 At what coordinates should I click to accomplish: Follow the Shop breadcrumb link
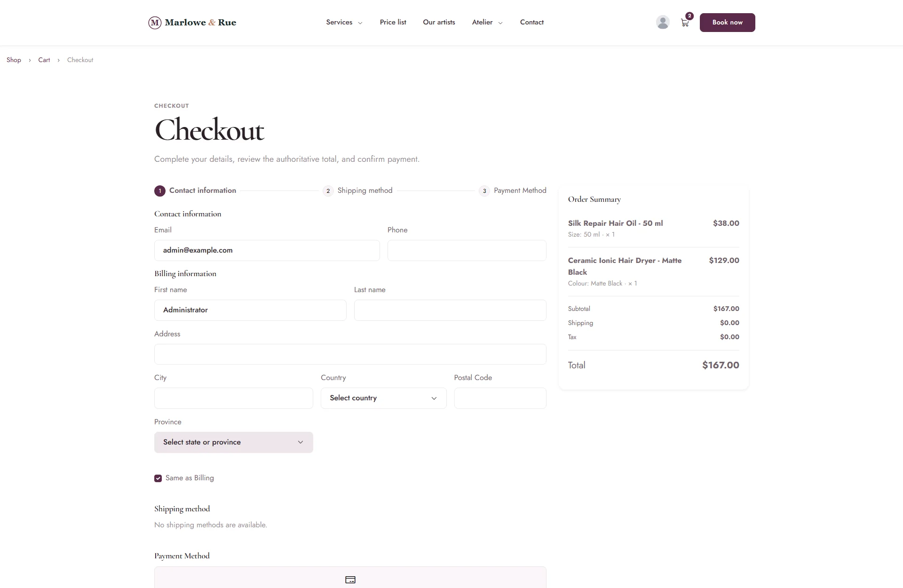(14, 60)
